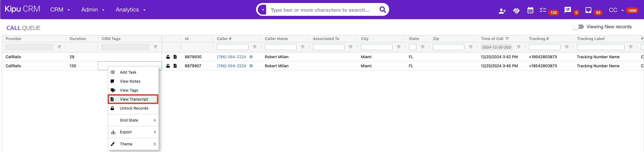Click transcript icon for record 8879930
Viewport: 644px width, 152px height.
175,57
